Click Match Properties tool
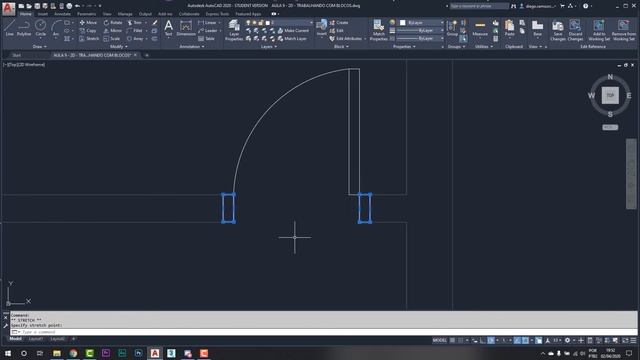The width and height of the screenshot is (640, 360). click(x=378, y=30)
